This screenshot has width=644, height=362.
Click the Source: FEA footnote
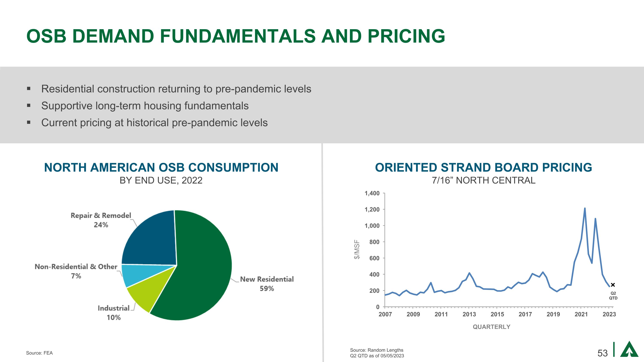(x=39, y=353)
